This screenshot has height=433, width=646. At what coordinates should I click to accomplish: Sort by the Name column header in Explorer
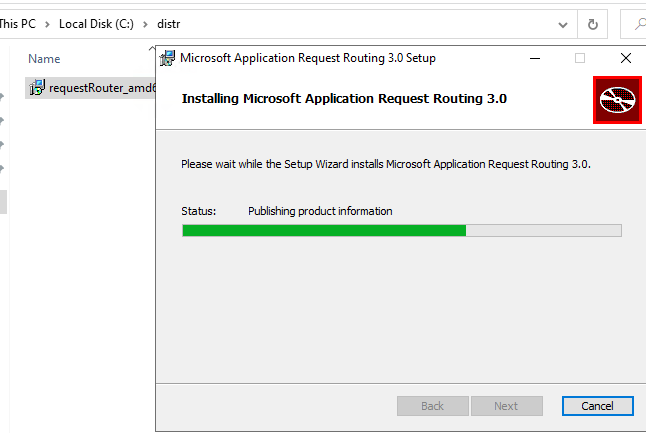(x=44, y=59)
